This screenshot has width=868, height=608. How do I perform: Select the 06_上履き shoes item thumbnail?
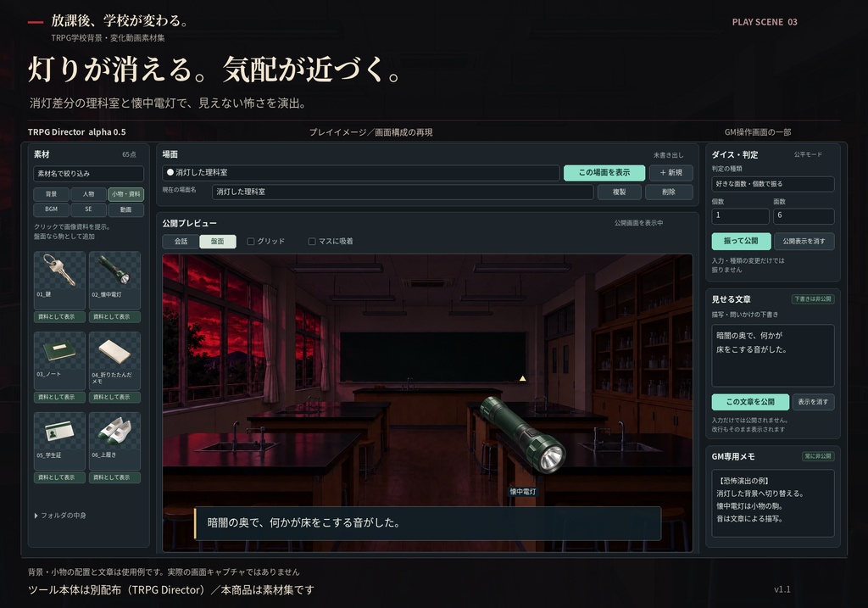coord(114,441)
